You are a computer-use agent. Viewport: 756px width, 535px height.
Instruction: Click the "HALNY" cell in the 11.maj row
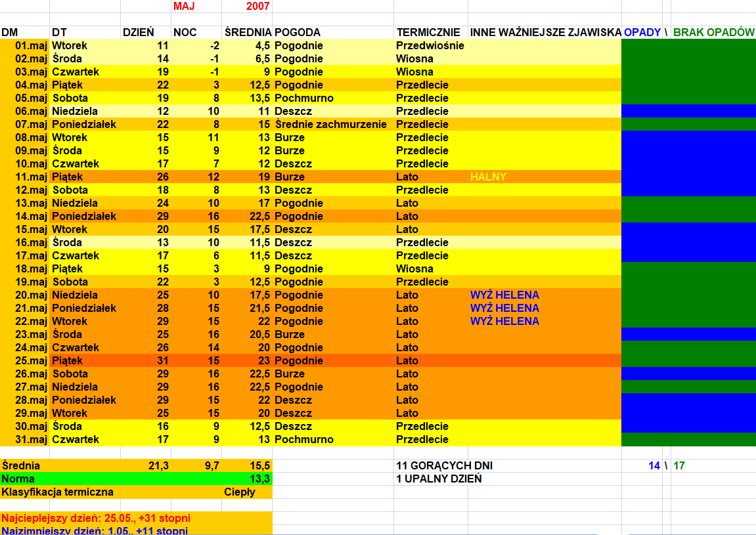click(488, 177)
